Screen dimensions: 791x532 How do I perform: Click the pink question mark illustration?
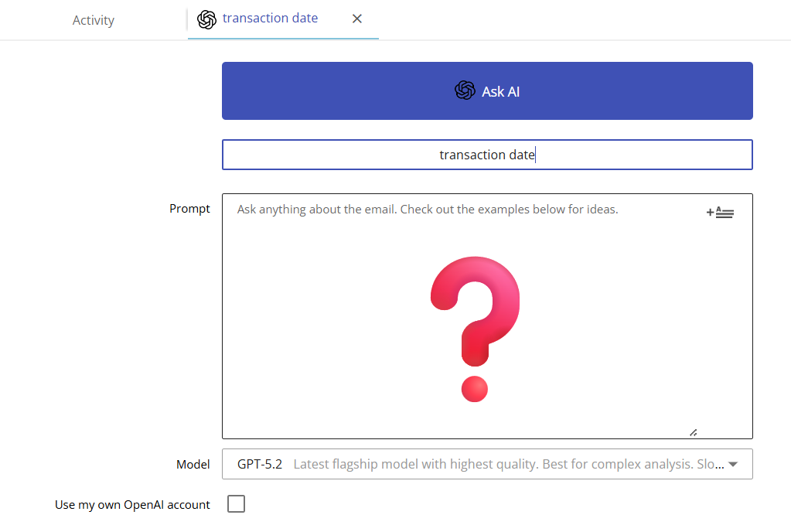click(474, 325)
